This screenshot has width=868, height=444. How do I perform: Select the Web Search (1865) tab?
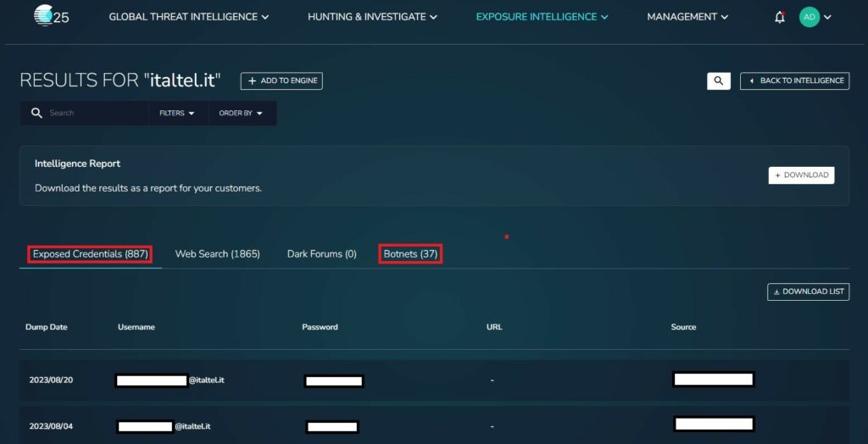[217, 254]
